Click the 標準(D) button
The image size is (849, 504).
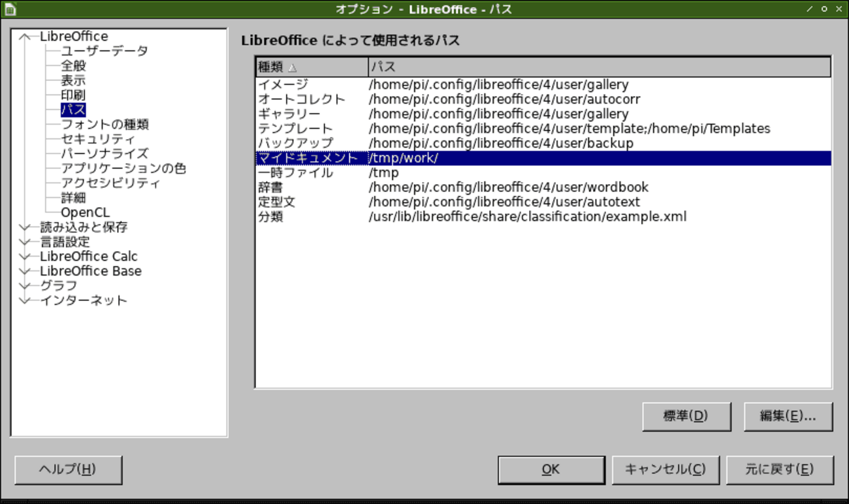(686, 416)
